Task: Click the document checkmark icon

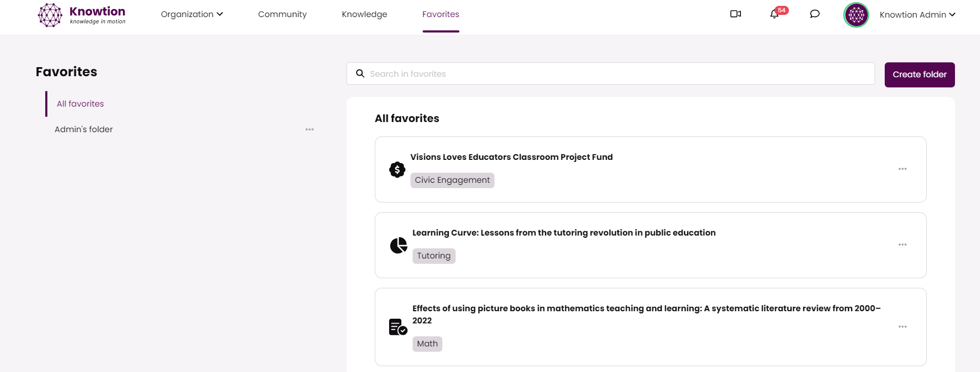Action: [398, 327]
